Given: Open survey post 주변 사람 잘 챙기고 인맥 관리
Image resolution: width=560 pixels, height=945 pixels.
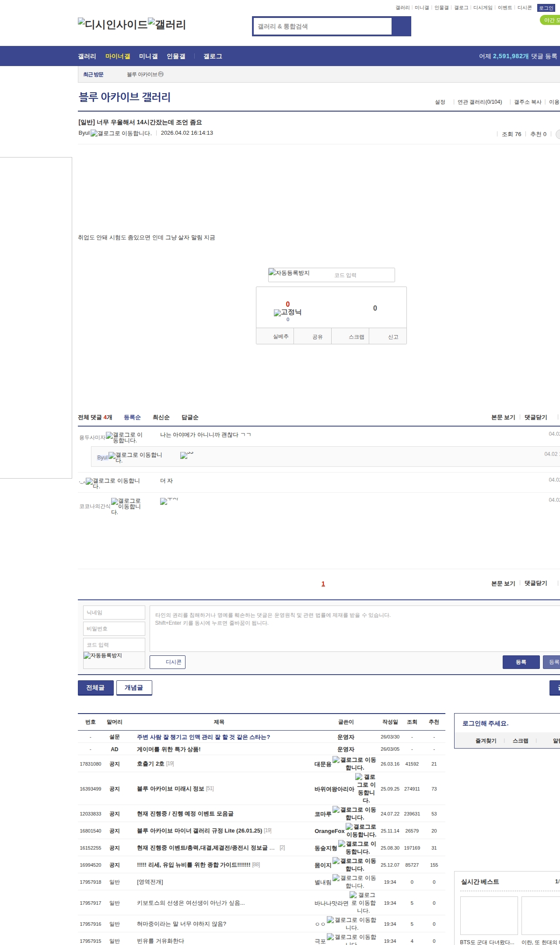Looking at the screenshot, I should tap(203, 737).
